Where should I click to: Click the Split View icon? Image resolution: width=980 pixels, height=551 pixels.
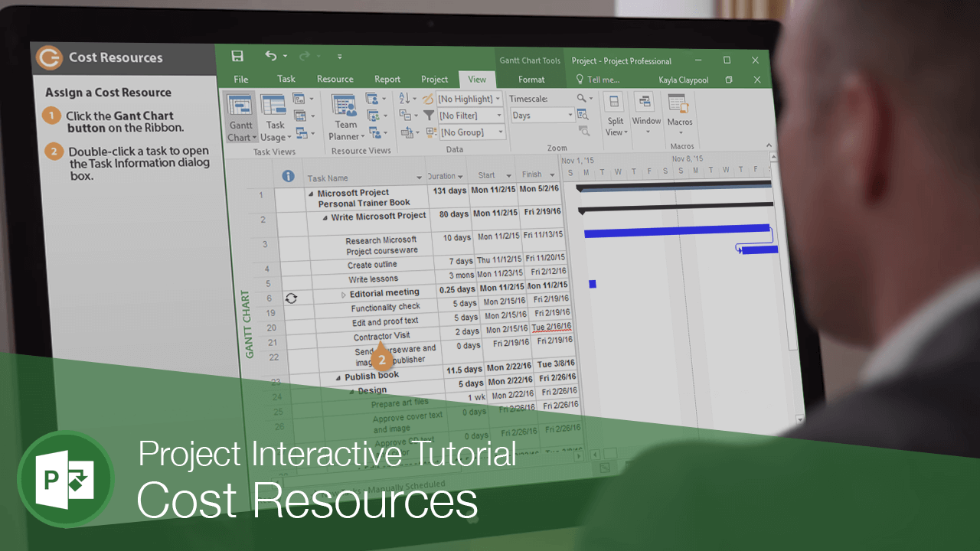click(614, 104)
